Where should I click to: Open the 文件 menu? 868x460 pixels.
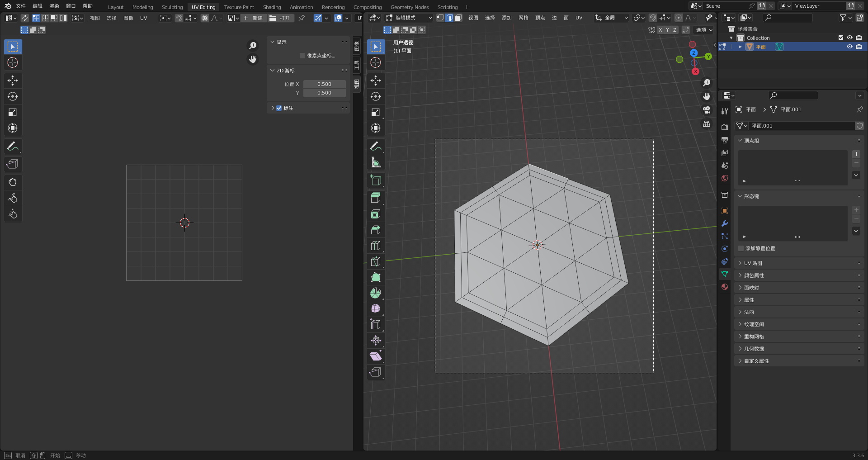(x=21, y=6)
